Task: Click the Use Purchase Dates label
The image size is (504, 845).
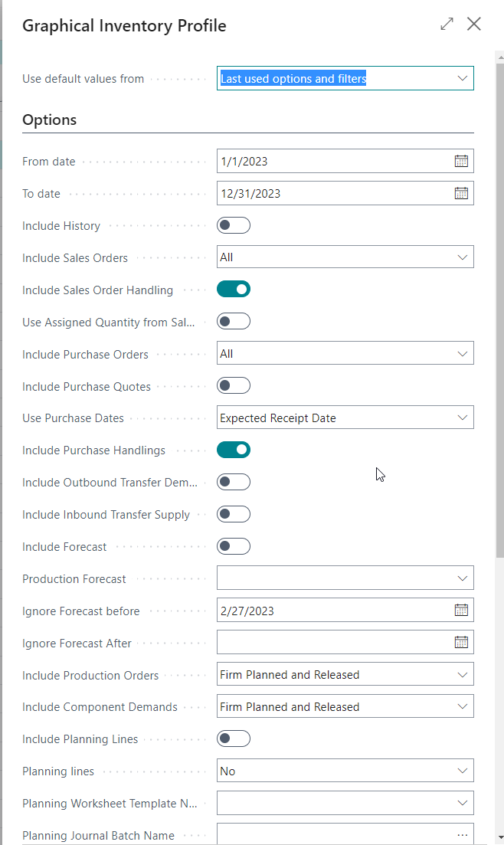Action: (x=74, y=418)
